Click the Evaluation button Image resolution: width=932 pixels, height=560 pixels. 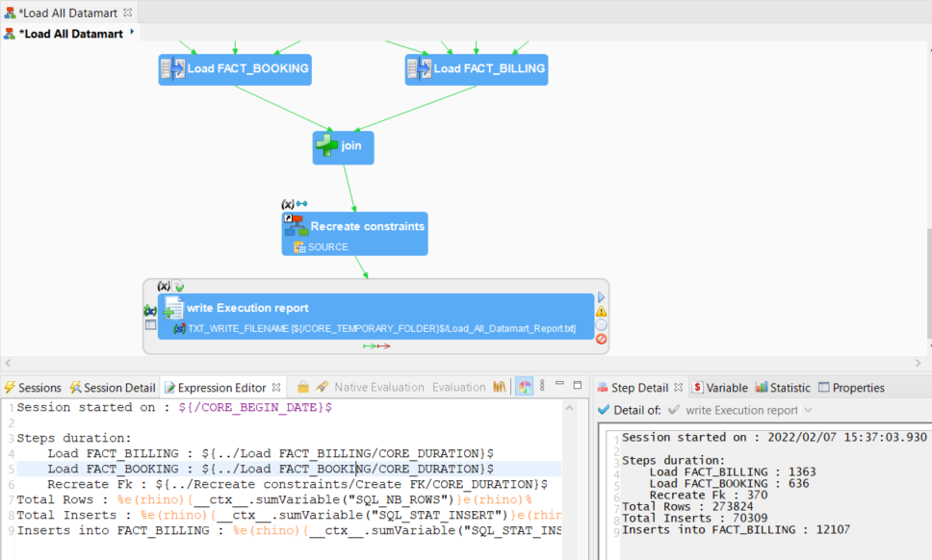tap(459, 387)
